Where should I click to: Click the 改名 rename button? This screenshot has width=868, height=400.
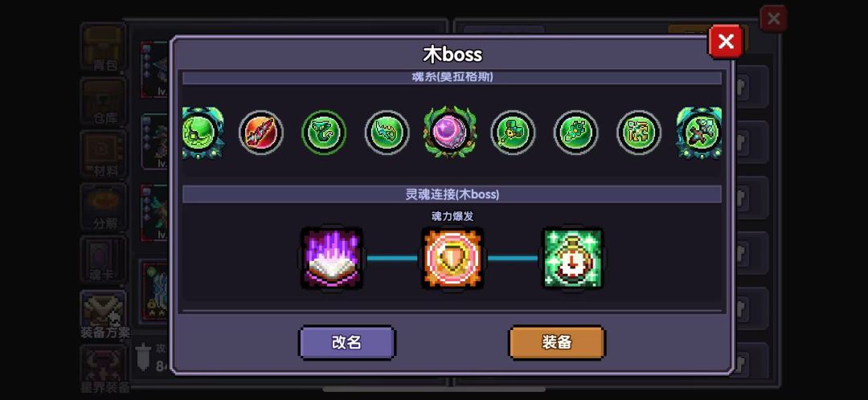(347, 342)
